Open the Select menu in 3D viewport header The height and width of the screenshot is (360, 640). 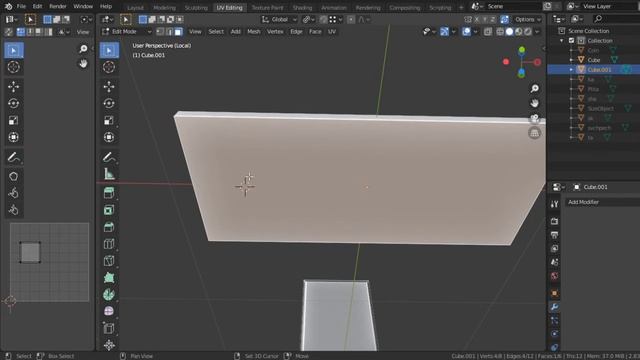coord(216,32)
